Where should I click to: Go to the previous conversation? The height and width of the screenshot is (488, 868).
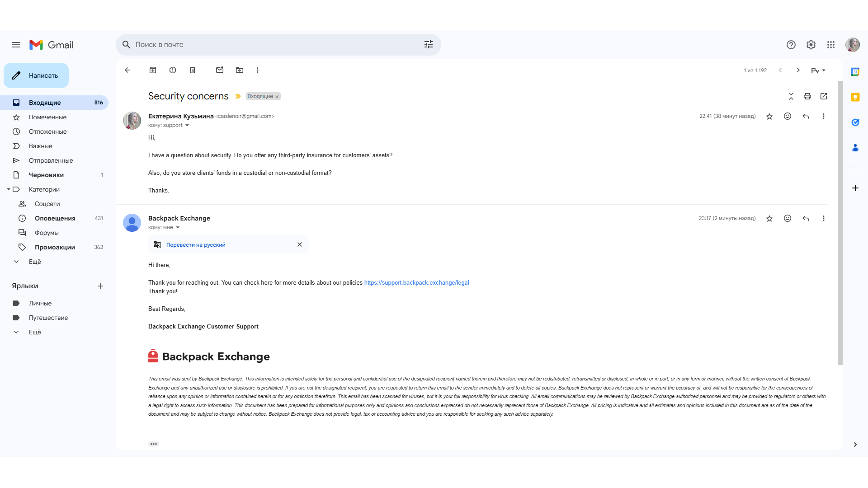780,70
